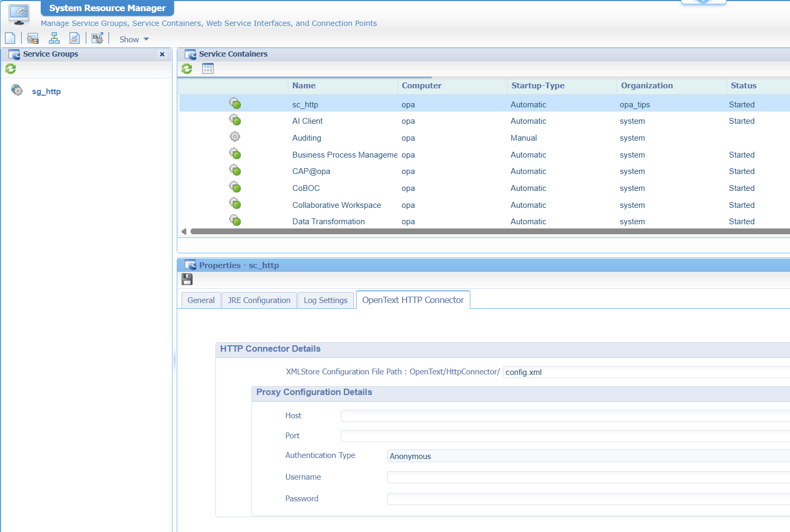Image resolution: width=790 pixels, height=532 pixels.
Task: Open the General tab
Action: (x=201, y=300)
